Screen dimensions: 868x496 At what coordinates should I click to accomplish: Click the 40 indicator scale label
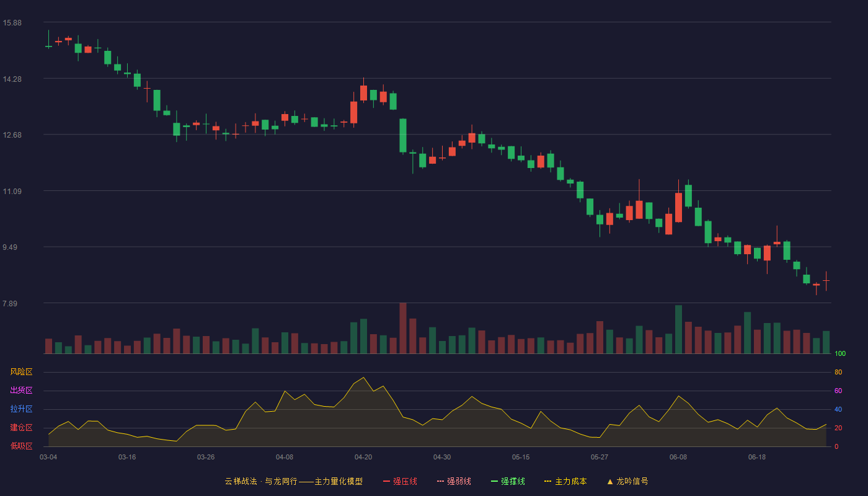coord(838,410)
